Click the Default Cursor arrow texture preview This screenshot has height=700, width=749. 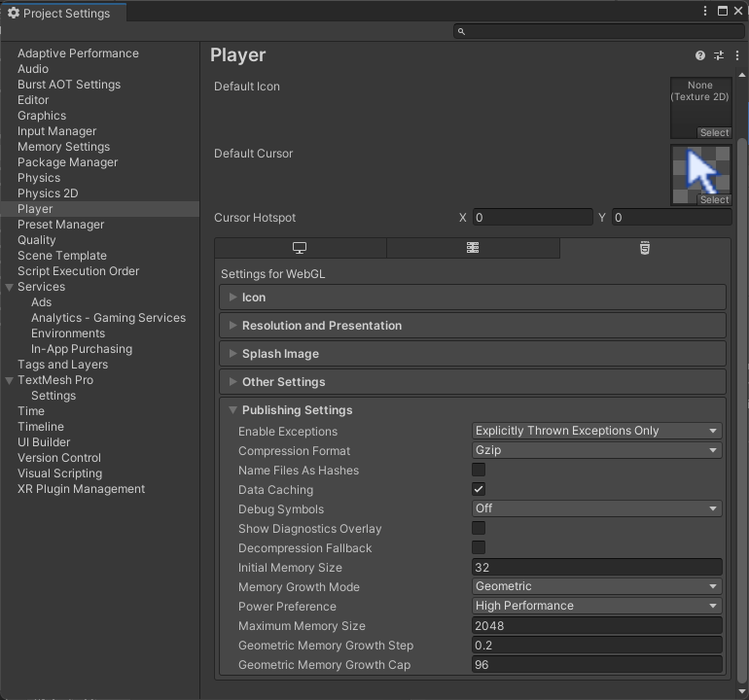pos(700,171)
